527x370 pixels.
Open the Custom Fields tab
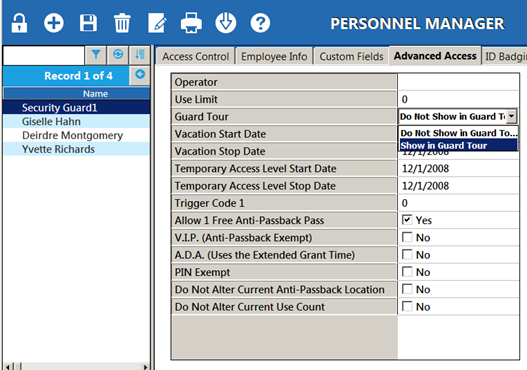coord(351,56)
